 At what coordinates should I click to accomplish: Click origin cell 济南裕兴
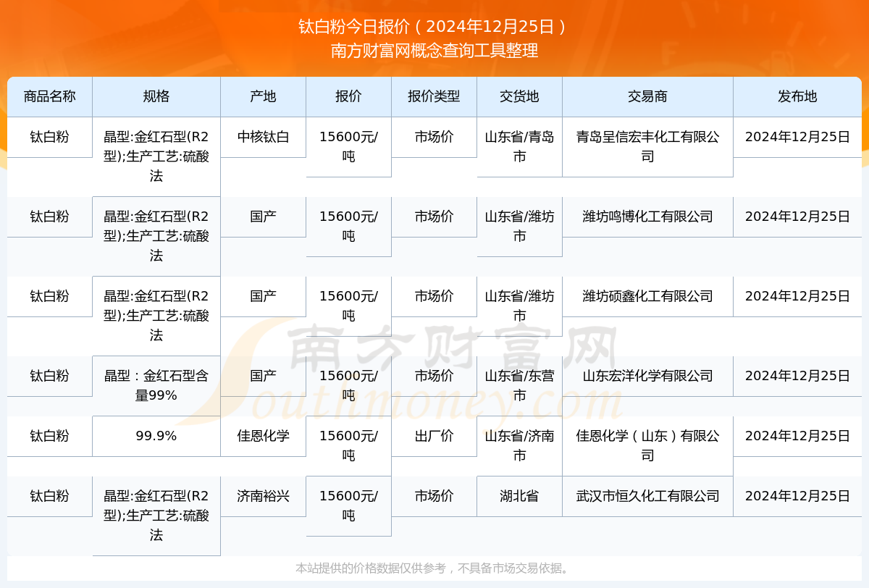tap(263, 496)
